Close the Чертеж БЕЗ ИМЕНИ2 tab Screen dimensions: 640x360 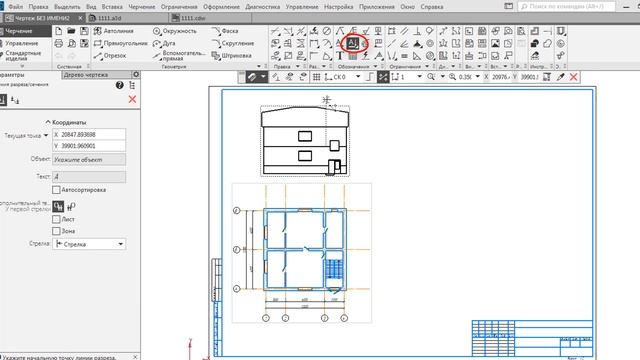pyautogui.click(x=80, y=18)
